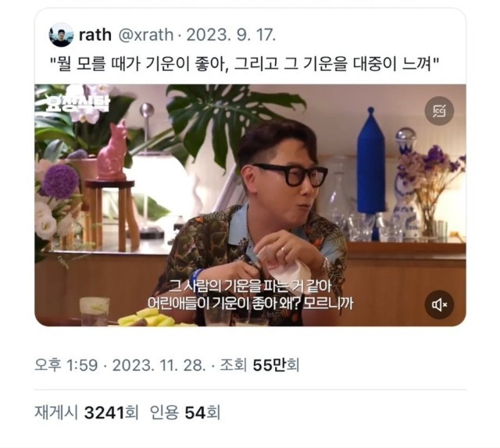Click subtitle line "그 사람의 기운을 파는 거 같아"
Image resolution: width=500 pixels, height=448 pixels.
pos(250,286)
